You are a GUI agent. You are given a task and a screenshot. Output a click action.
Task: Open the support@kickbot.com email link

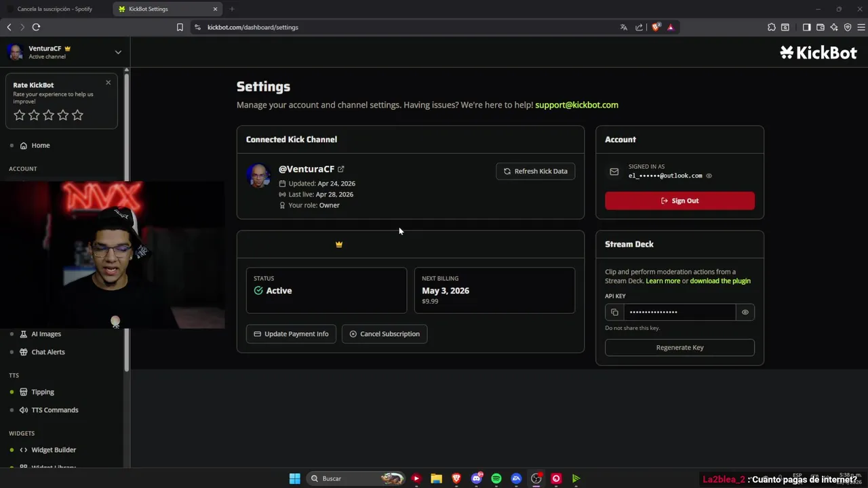pyautogui.click(x=576, y=105)
